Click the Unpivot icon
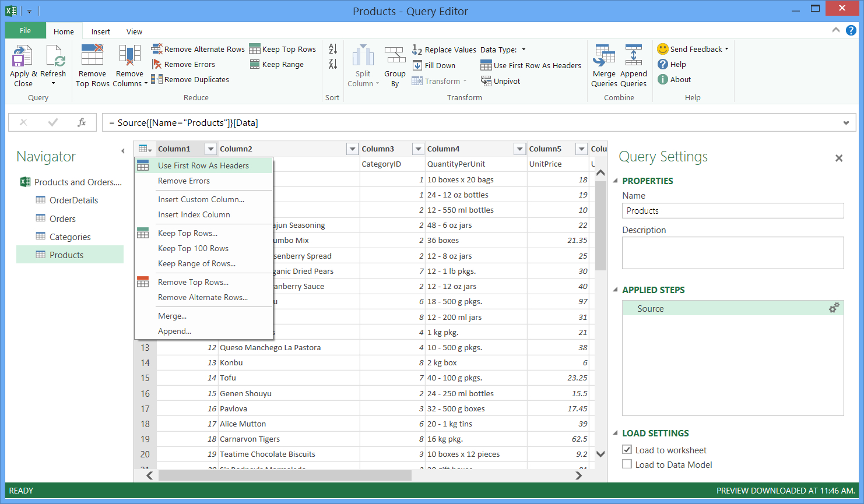The height and width of the screenshot is (504, 864). click(500, 81)
